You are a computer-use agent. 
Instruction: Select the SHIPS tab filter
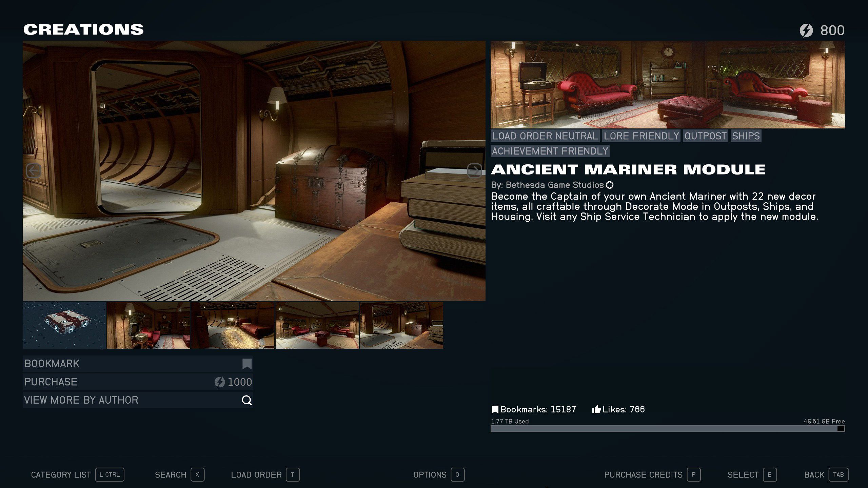745,136
